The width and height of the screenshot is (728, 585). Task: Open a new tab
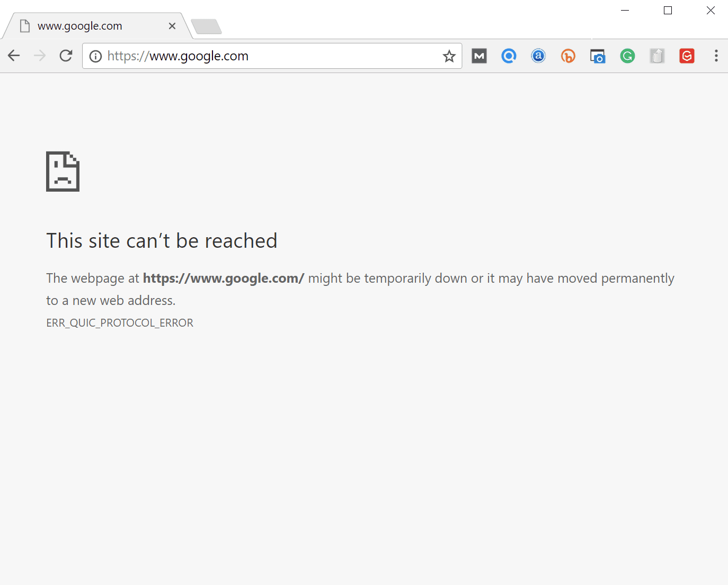coord(207,25)
